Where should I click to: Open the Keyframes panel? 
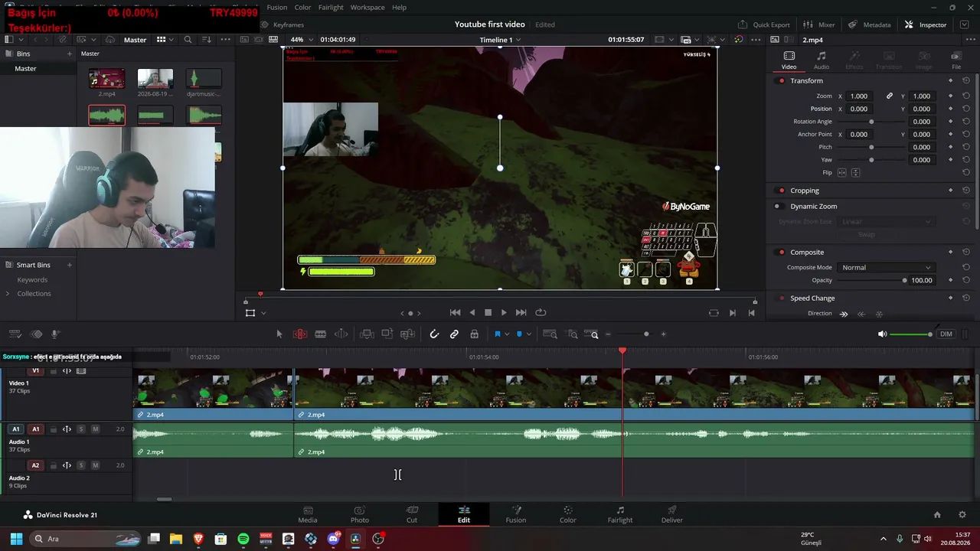pyautogui.click(x=283, y=24)
